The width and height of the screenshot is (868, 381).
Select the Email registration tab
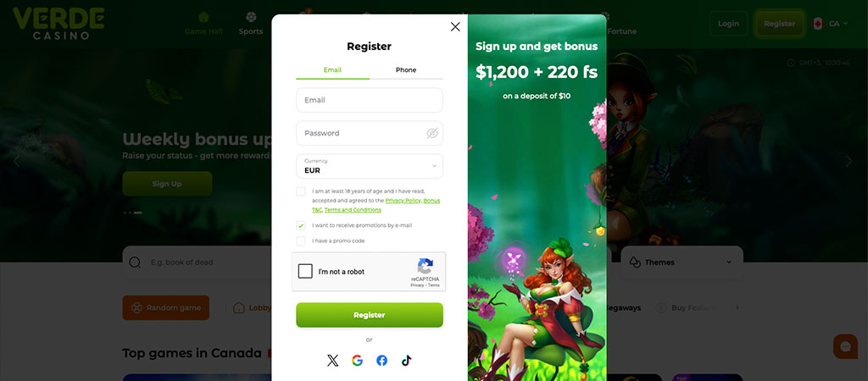[332, 70]
